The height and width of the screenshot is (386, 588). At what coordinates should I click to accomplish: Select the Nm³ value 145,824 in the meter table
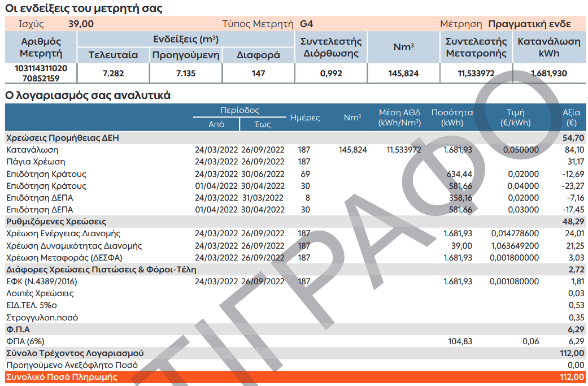[403, 73]
